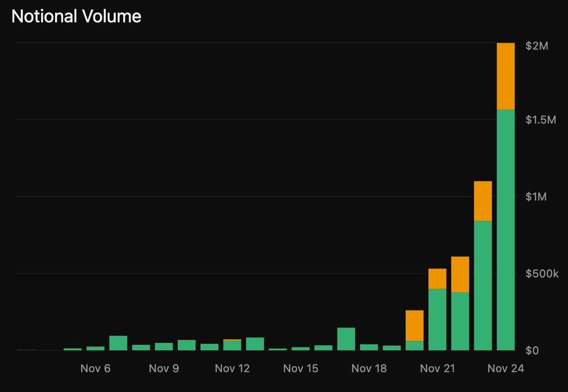Click the $2M y-axis label
The height and width of the screenshot is (392, 568).
coord(537,46)
